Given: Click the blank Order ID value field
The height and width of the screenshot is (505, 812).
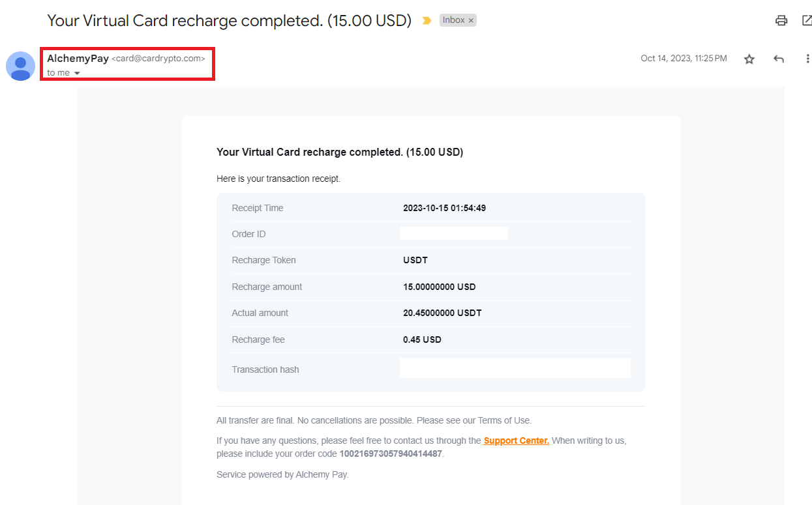Looking at the screenshot, I should click(454, 233).
